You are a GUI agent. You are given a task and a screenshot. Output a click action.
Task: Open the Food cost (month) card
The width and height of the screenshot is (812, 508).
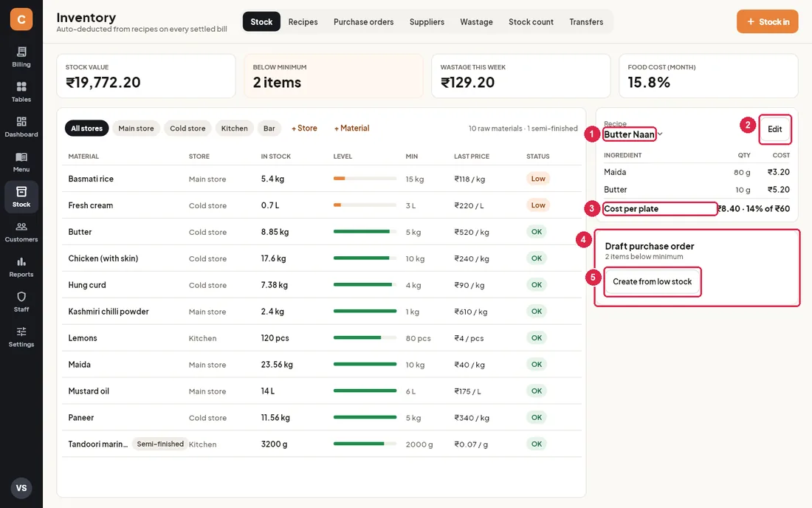pyautogui.click(x=709, y=75)
